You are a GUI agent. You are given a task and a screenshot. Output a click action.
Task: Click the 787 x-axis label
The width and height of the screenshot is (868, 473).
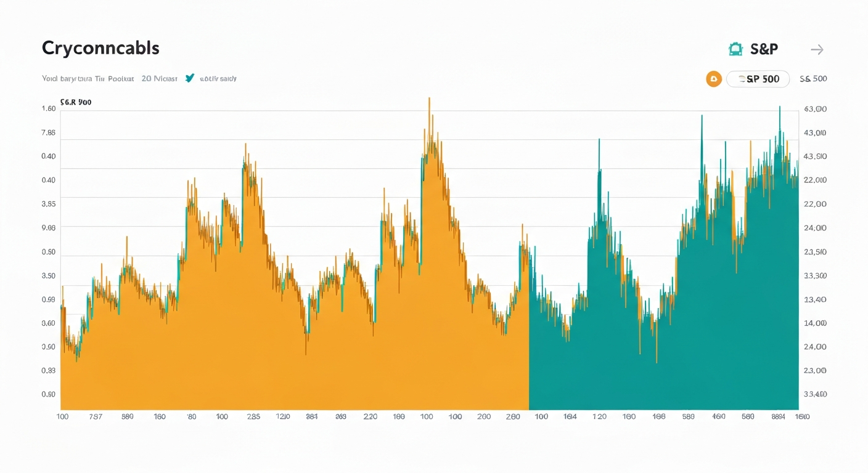(96, 416)
